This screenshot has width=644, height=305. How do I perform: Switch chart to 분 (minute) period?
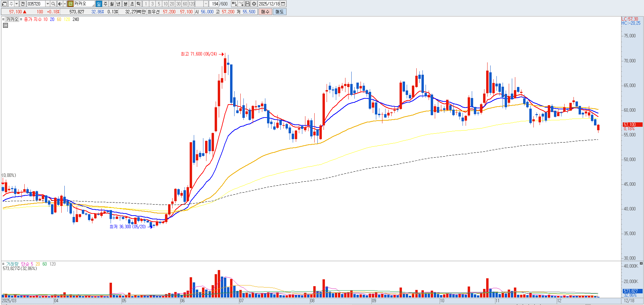(x=125, y=4)
